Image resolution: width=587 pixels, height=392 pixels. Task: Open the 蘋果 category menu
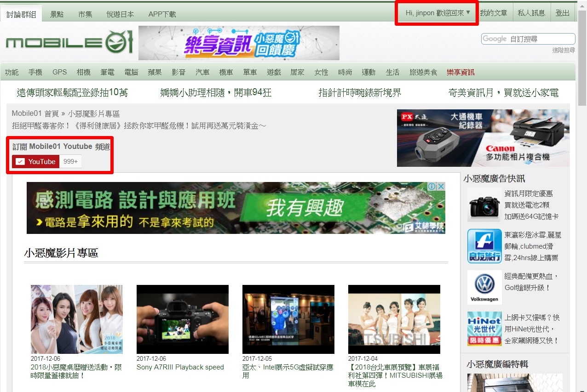pyautogui.click(x=155, y=72)
